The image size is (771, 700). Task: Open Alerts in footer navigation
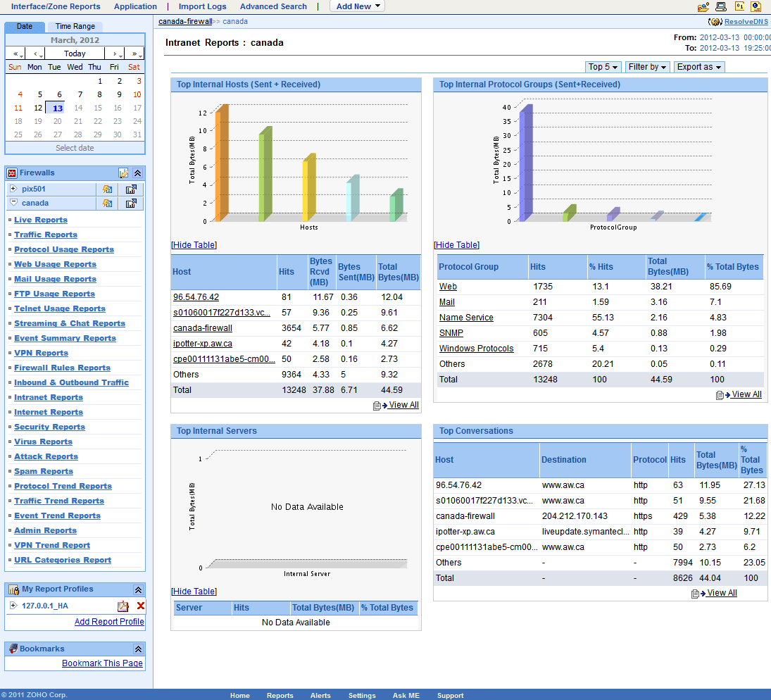pos(320,695)
